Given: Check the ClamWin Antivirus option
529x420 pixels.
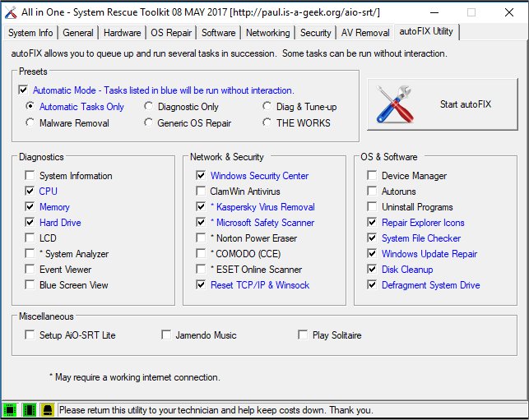Looking at the screenshot, I should (x=202, y=192).
